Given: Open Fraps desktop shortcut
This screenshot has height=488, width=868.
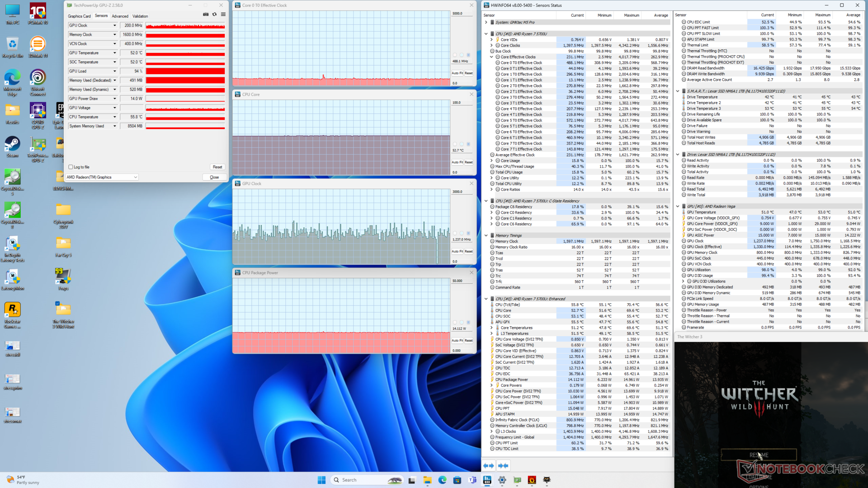Looking at the screenshot, I should [x=63, y=279].
